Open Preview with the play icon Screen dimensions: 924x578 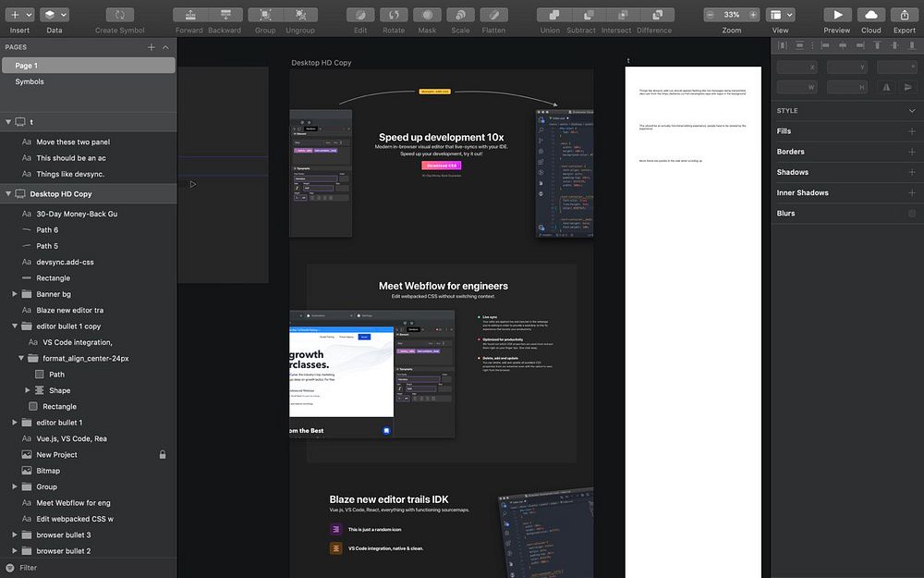pyautogui.click(x=837, y=15)
